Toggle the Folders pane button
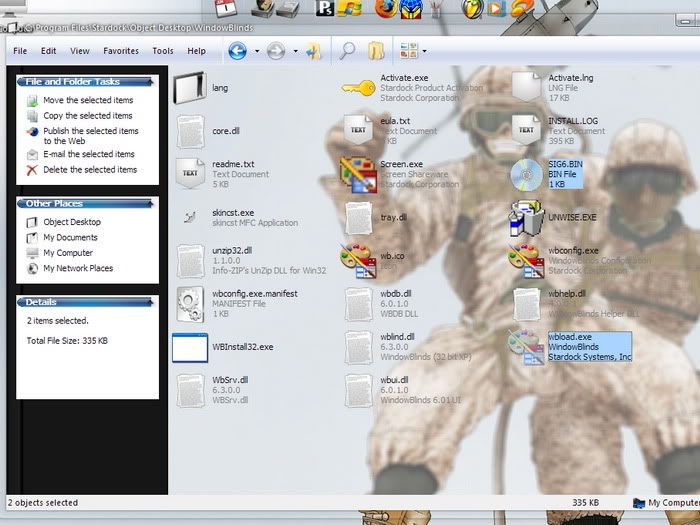This screenshot has height=525, width=700. [x=376, y=51]
